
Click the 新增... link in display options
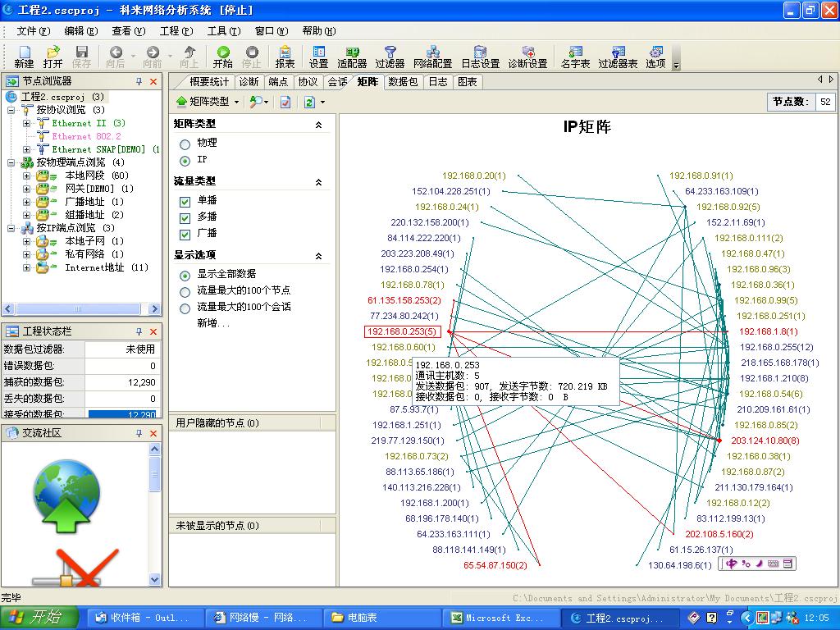coord(213,323)
